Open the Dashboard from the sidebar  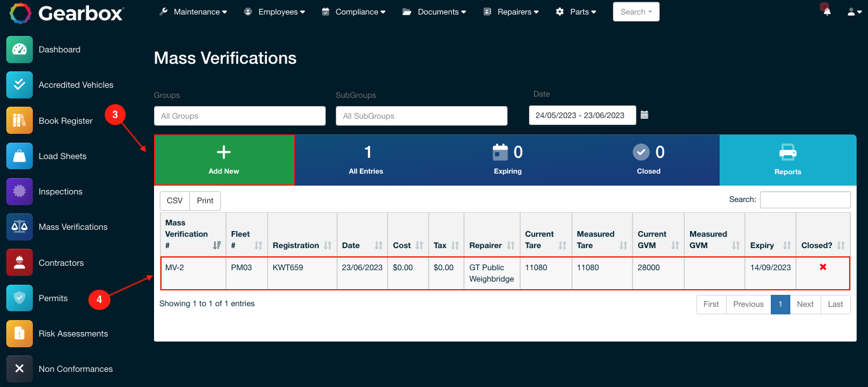[60, 49]
